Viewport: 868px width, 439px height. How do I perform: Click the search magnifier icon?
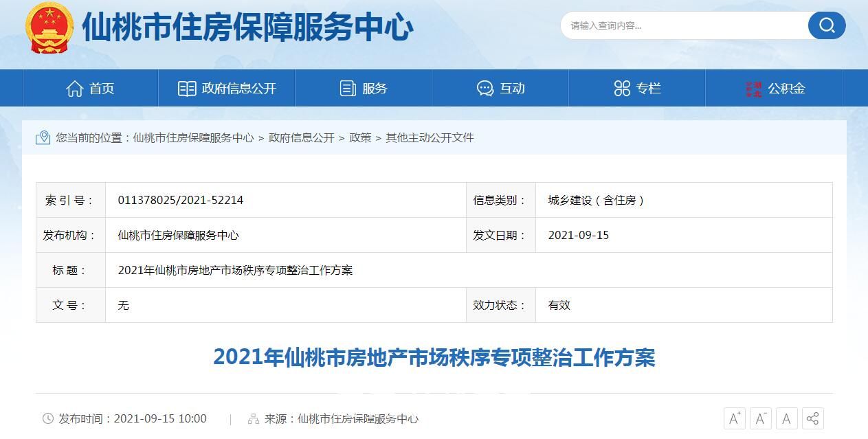click(x=826, y=25)
